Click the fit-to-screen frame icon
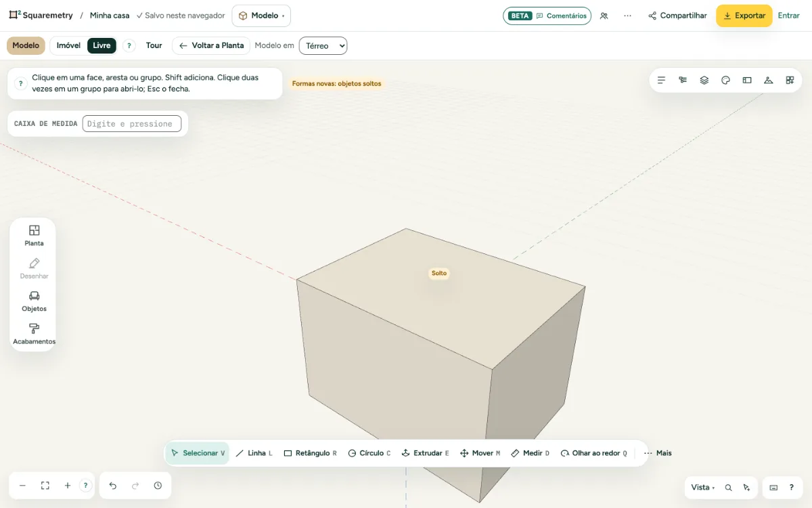 (45, 486)
